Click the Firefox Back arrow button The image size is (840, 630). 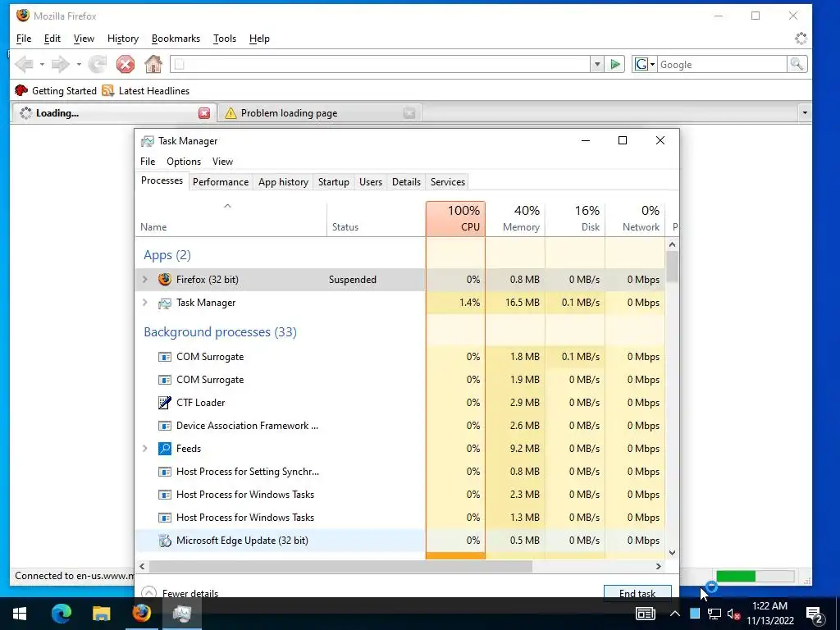click(x=24, y=64)
